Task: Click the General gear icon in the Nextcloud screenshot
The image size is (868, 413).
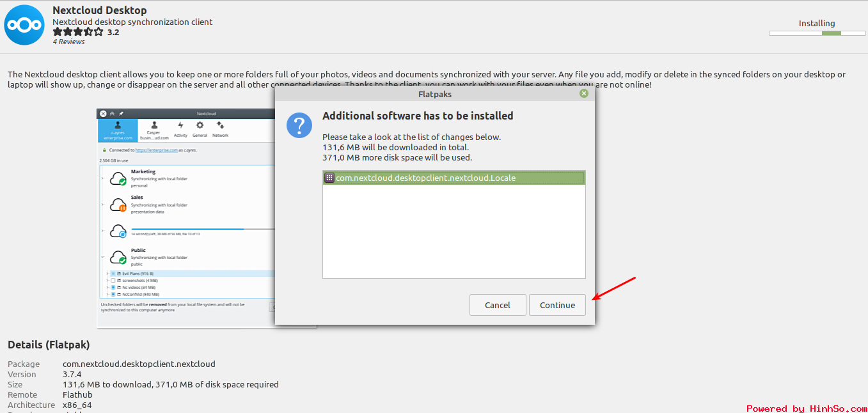Action: click(200, 125)
